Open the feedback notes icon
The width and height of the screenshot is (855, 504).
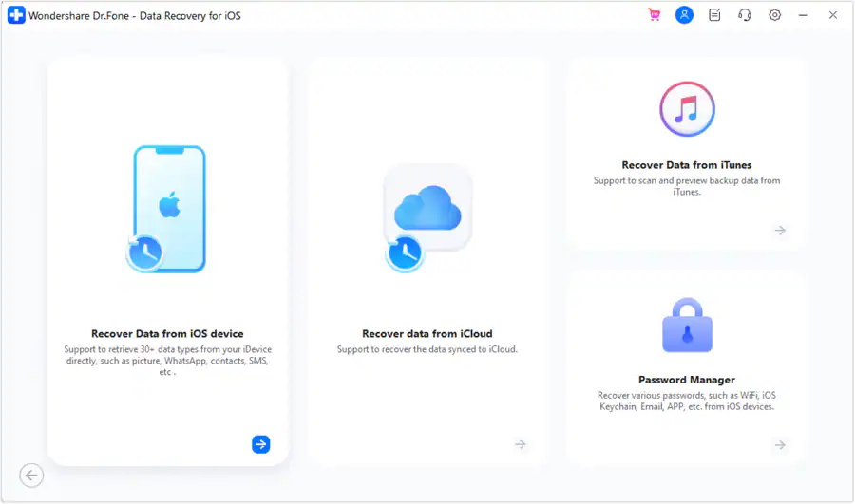pos(714,15)
